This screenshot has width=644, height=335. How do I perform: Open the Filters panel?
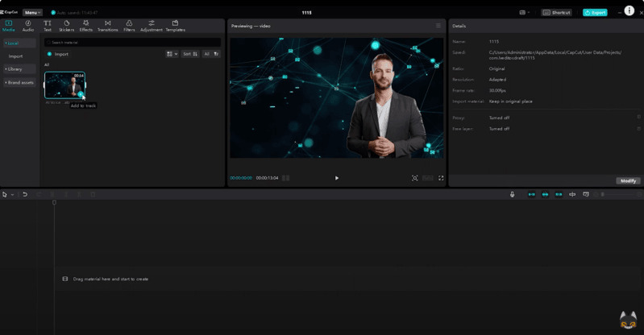point(129,26)
